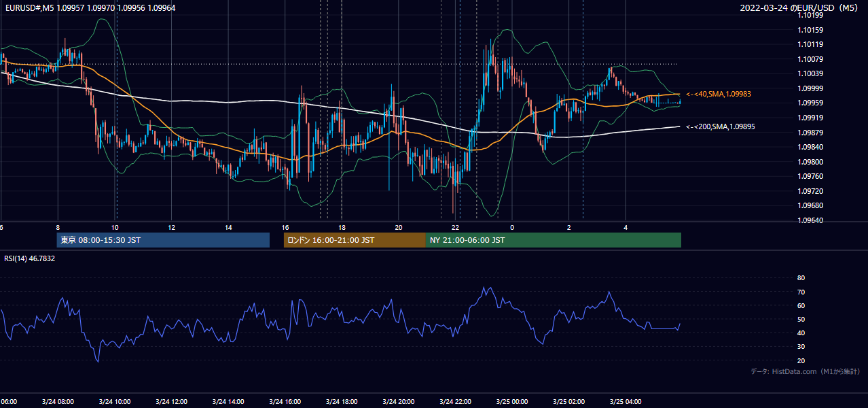This screenshot has height=408, width=868.
Task: Click the 3/24 12:00 bottom date label
Action: coord(172,402)
